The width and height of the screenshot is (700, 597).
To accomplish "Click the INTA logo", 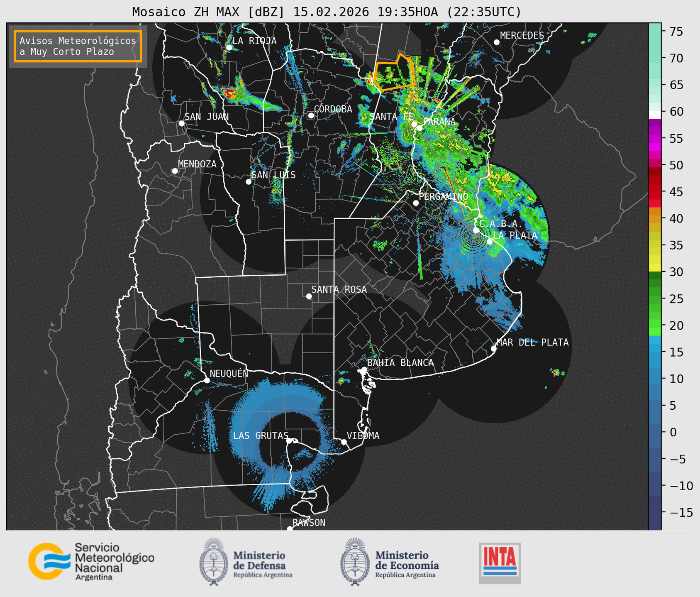I will point(500,563).
